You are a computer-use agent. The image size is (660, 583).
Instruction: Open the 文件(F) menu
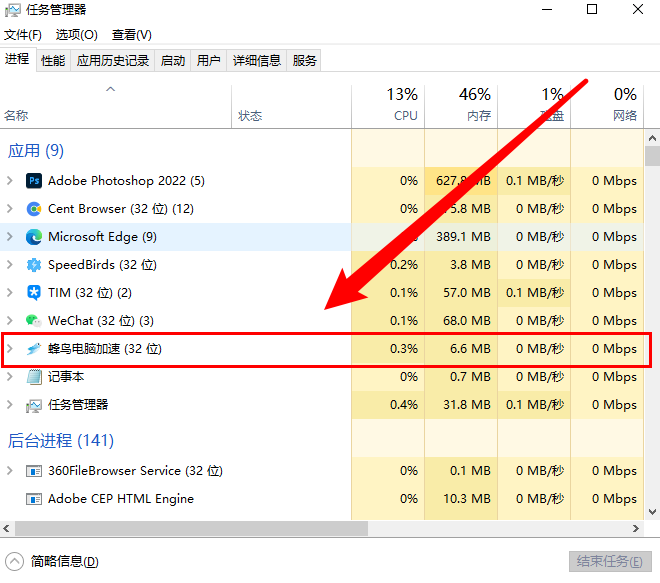[23, 35]
